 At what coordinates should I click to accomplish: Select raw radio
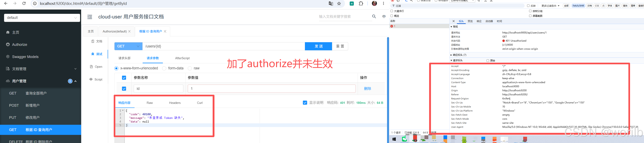[x=190, y=68]
